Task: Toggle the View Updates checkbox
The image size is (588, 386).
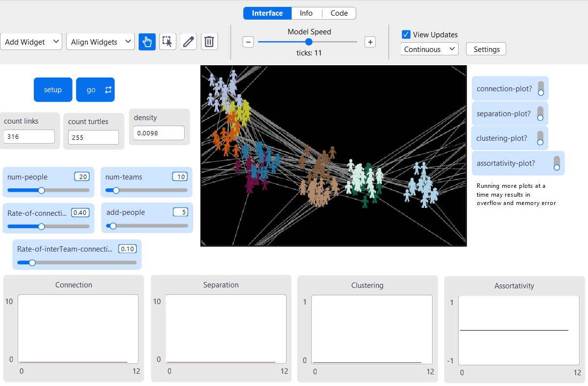Action: tap(406, 34)
